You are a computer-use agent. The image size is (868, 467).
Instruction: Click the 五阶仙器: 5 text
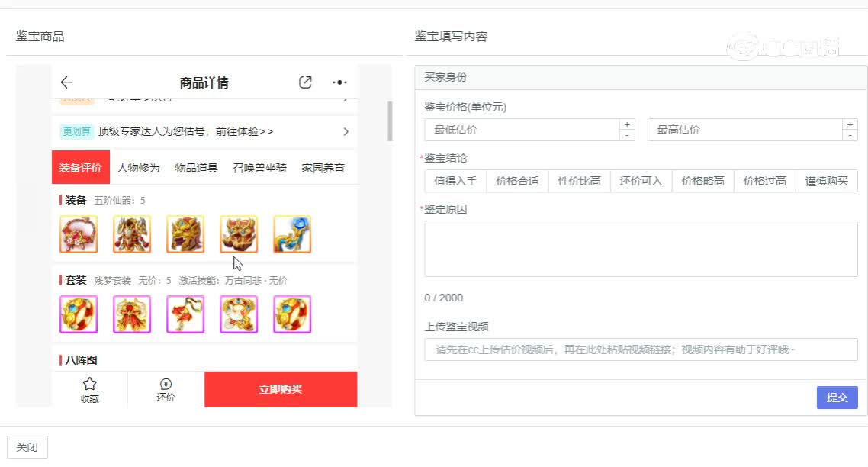tap(120, 201)
